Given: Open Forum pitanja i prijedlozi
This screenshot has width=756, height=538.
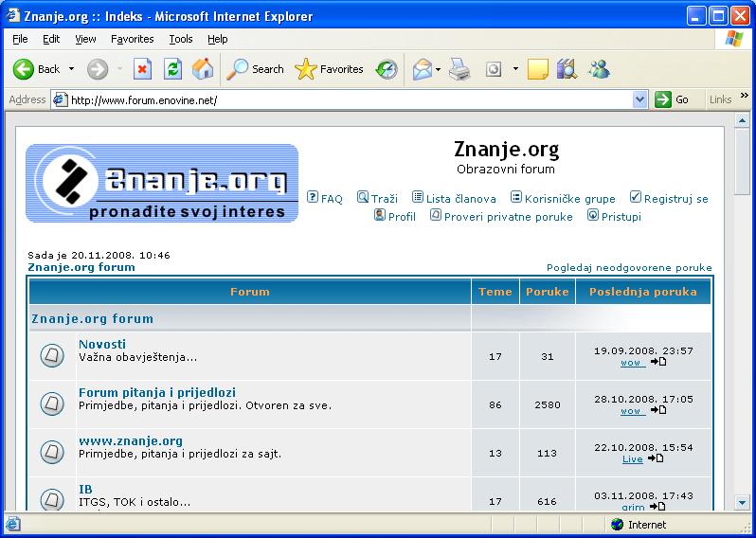Looking at the screenshot, I should click(x=157, y=392).
